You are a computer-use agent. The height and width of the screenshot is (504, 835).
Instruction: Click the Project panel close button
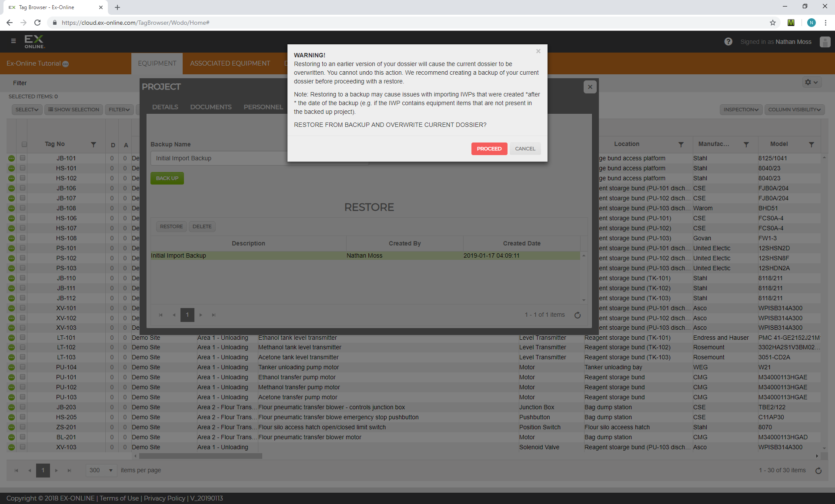[x=590, y=87]
